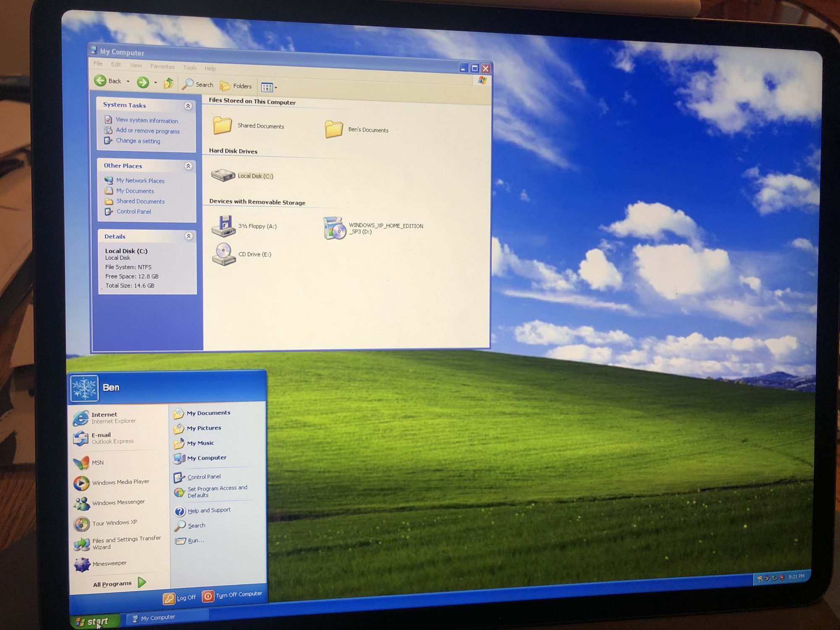Collapse the Details panel

[189, 236]
